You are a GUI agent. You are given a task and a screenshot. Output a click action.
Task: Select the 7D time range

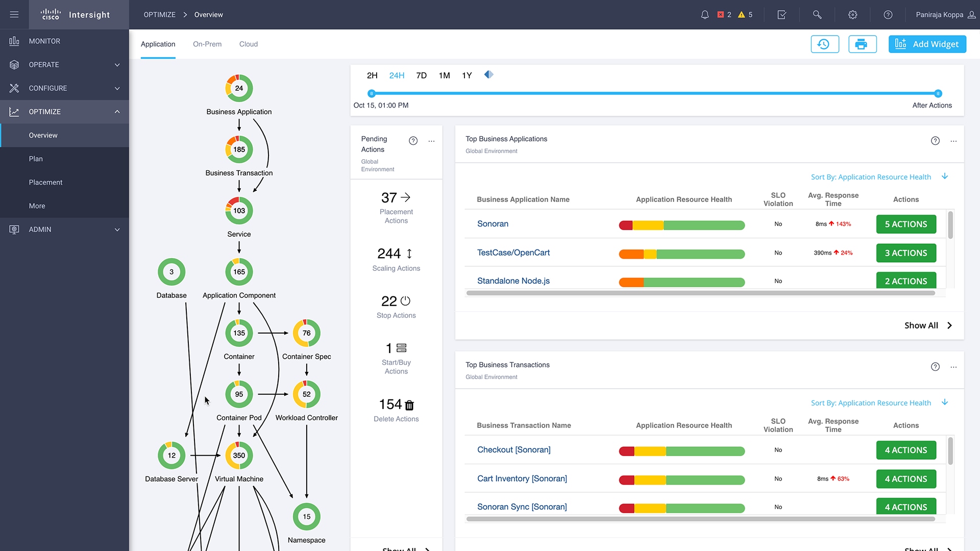[421, 76]
